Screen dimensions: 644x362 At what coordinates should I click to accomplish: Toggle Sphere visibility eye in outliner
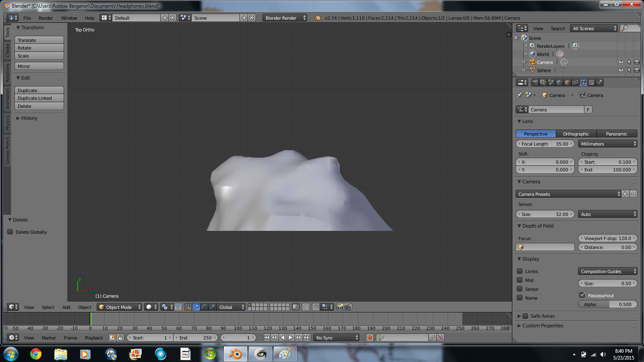[x=621, y=70]
